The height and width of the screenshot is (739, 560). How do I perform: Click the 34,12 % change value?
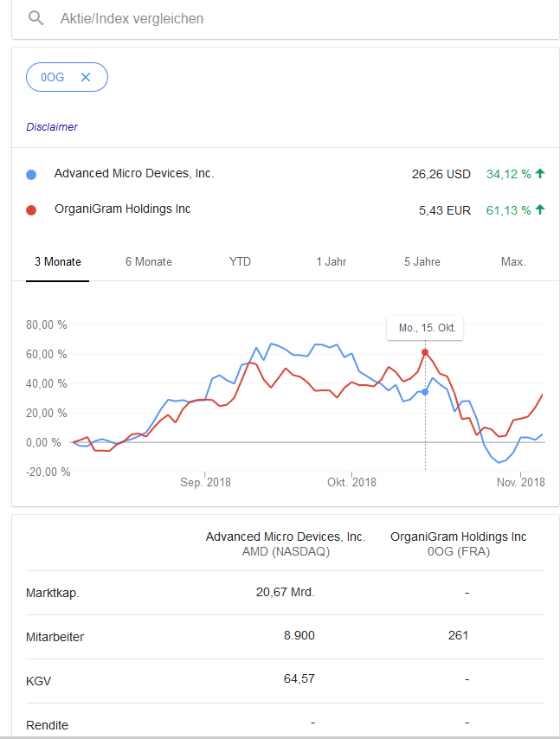click(509, 175)
